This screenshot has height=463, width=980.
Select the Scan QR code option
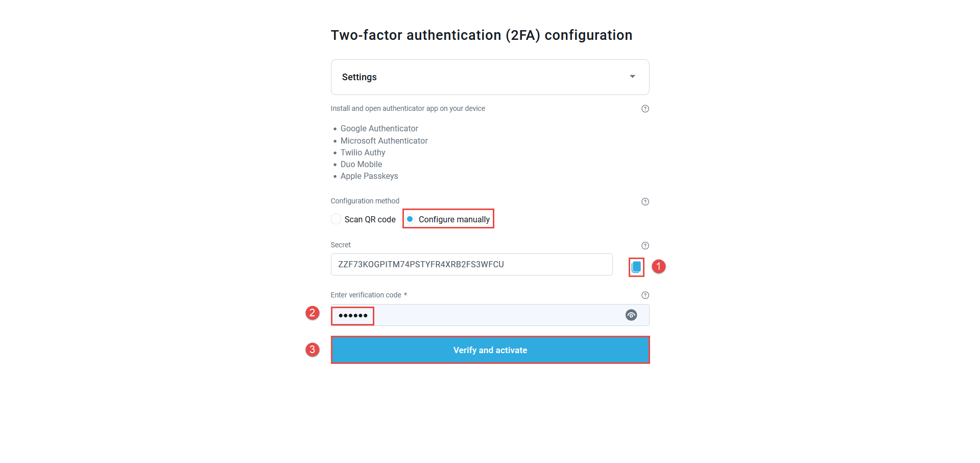336,219
